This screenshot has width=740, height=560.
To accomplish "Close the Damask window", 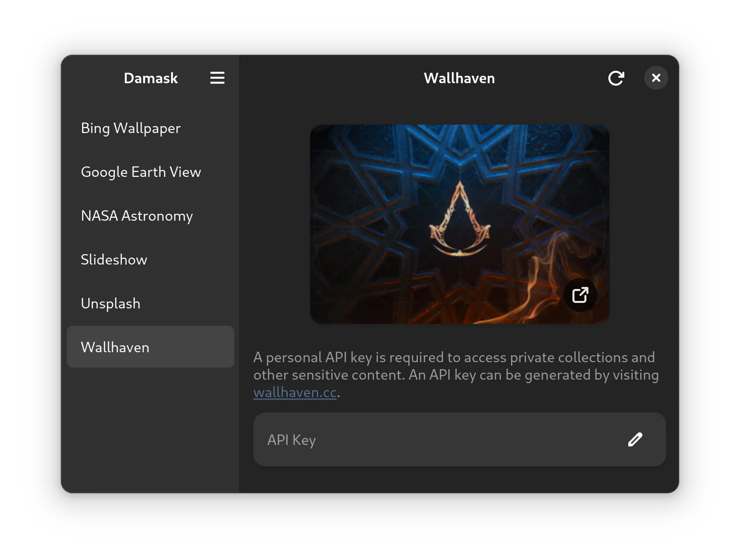I will 656,78.
